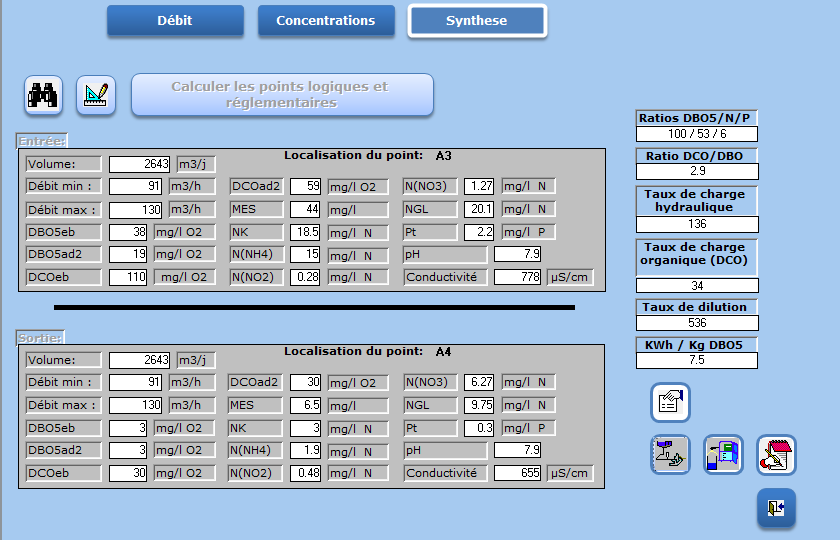Viewport: 840px width, 540px height.
Task: Click the hand holding form icon
Action: [x=670, y=402]
